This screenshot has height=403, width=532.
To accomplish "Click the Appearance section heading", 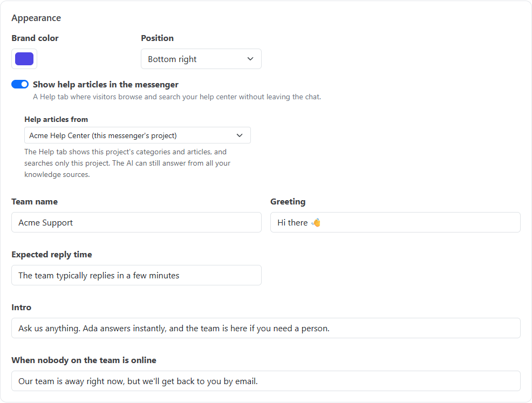I will [x=36, y=18].
